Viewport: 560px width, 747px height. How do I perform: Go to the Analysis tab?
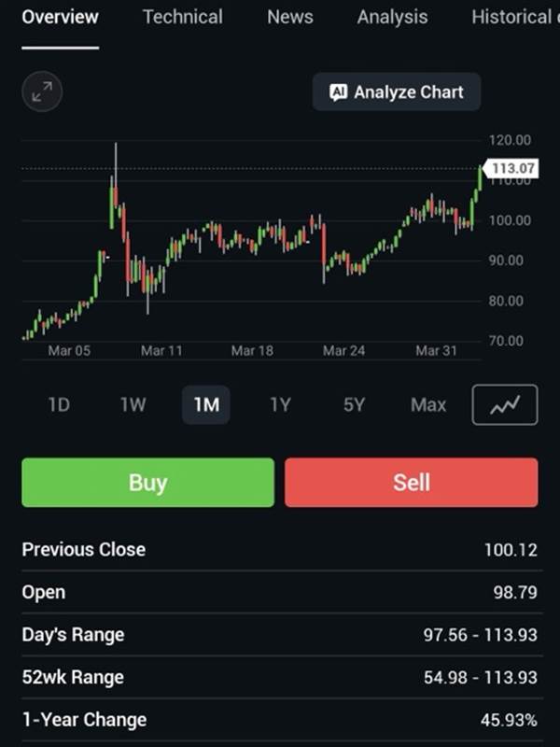pos(392,17)
